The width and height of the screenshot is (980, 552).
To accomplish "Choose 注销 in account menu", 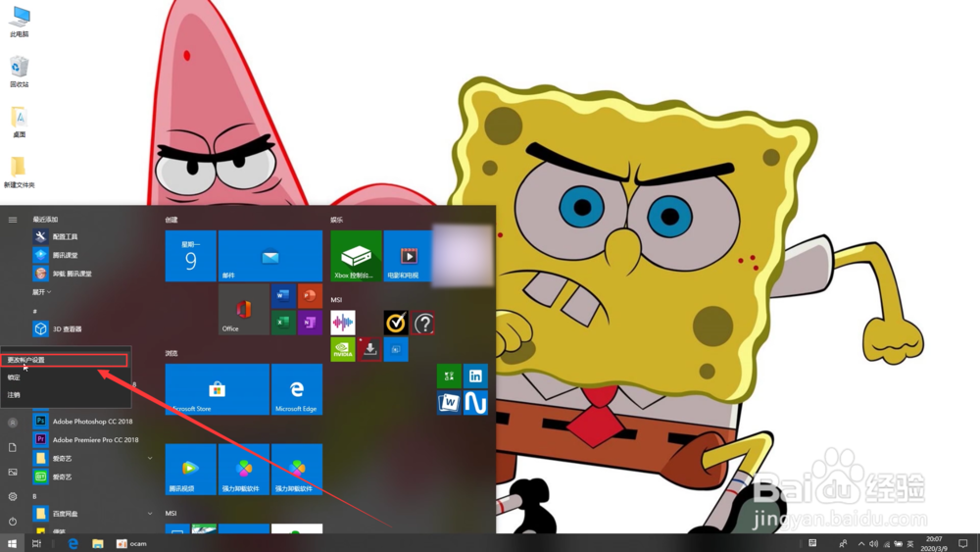I will [x=66, y=395].
